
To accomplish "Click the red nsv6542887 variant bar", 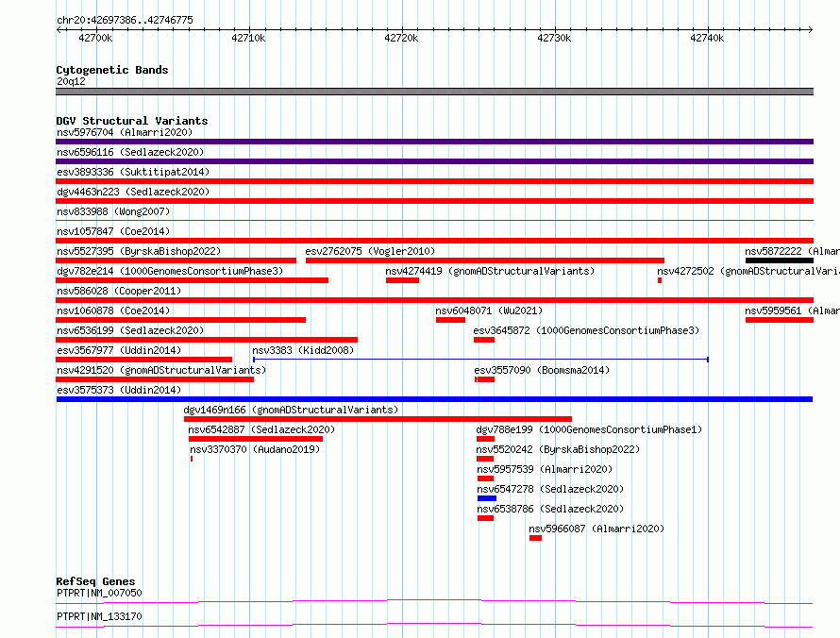I will coord(256,439).
